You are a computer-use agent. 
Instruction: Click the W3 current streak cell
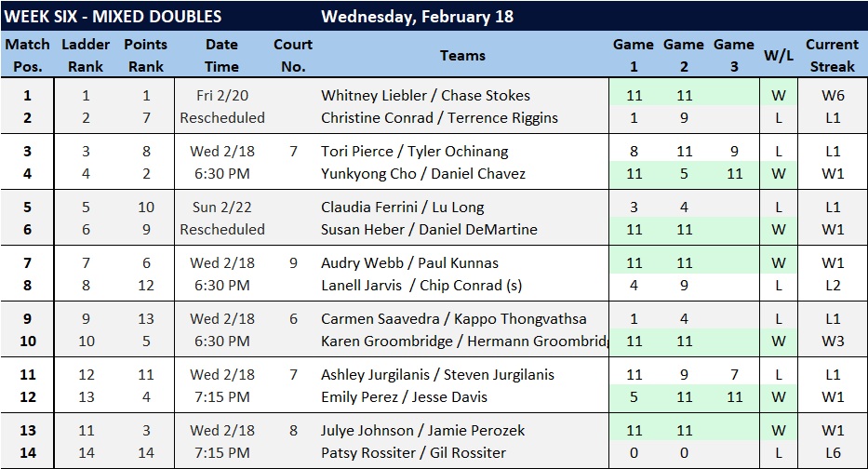click(x=832, y=341)
